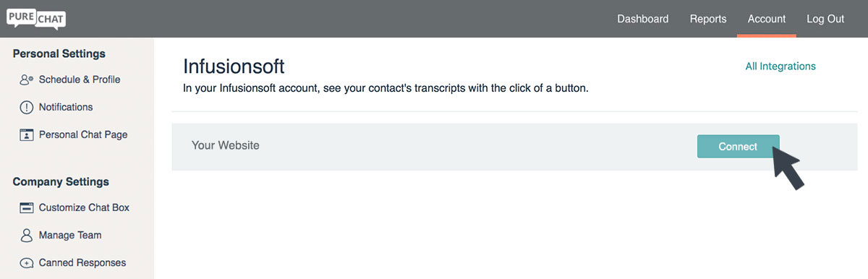Screen dimensions: 868x279
Task: Select the Manage Team person icon
Action: pyautogui.click(x=27, y=236)
